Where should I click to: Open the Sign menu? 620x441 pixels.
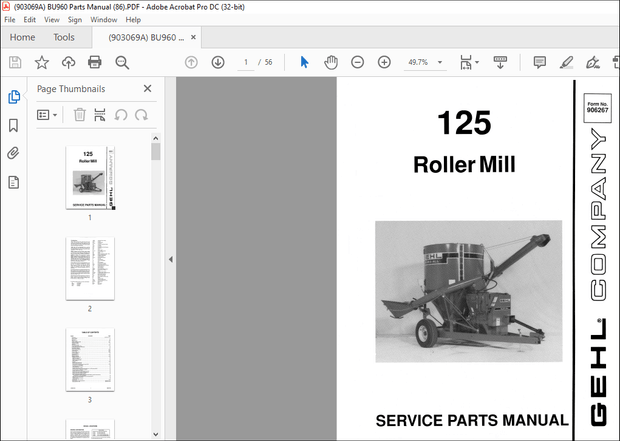74,20
